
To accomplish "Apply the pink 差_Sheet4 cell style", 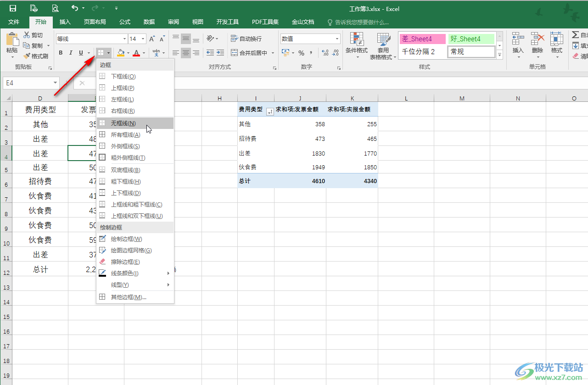I will tap(423, 39).
